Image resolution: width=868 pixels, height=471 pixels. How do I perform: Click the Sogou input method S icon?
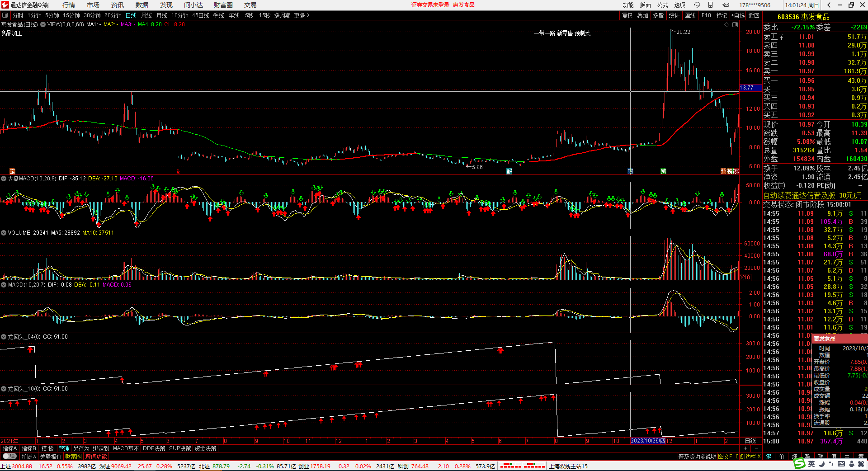point(800,463)
